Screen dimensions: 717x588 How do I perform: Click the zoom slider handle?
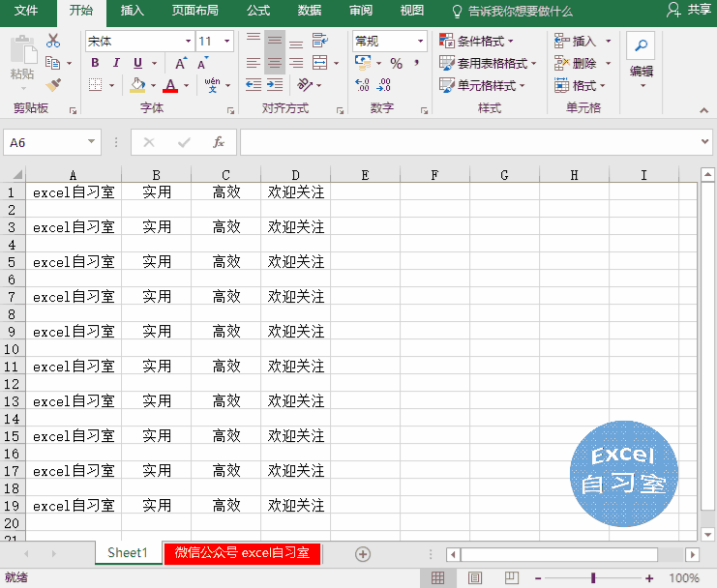[x=593, y=578]
